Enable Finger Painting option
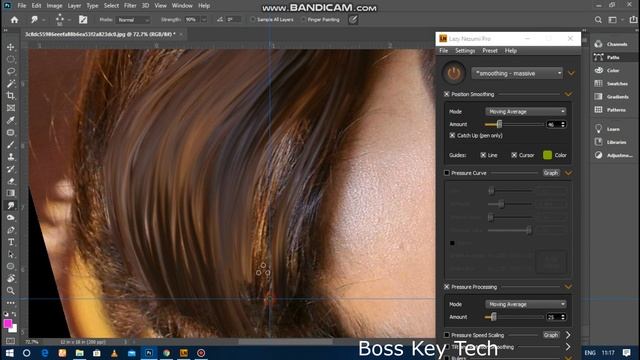This screenshot has width=640, height=360. (x=303, y=20)
